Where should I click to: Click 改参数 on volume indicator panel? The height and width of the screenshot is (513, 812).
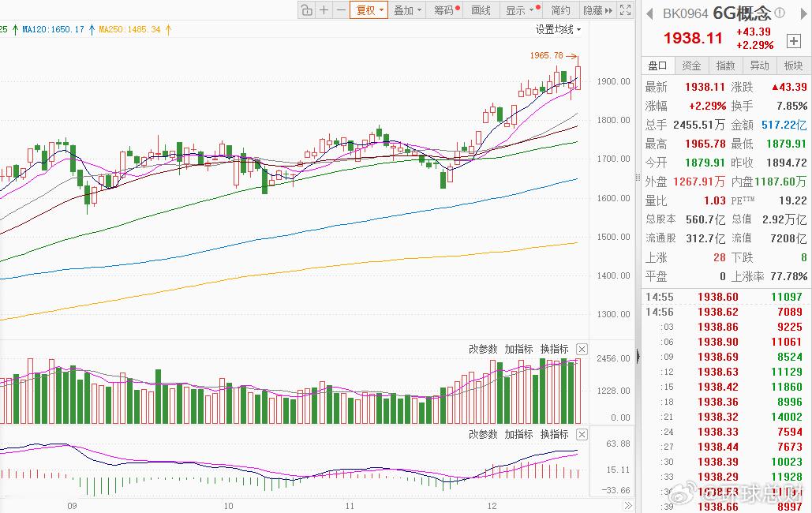[483, 349]
